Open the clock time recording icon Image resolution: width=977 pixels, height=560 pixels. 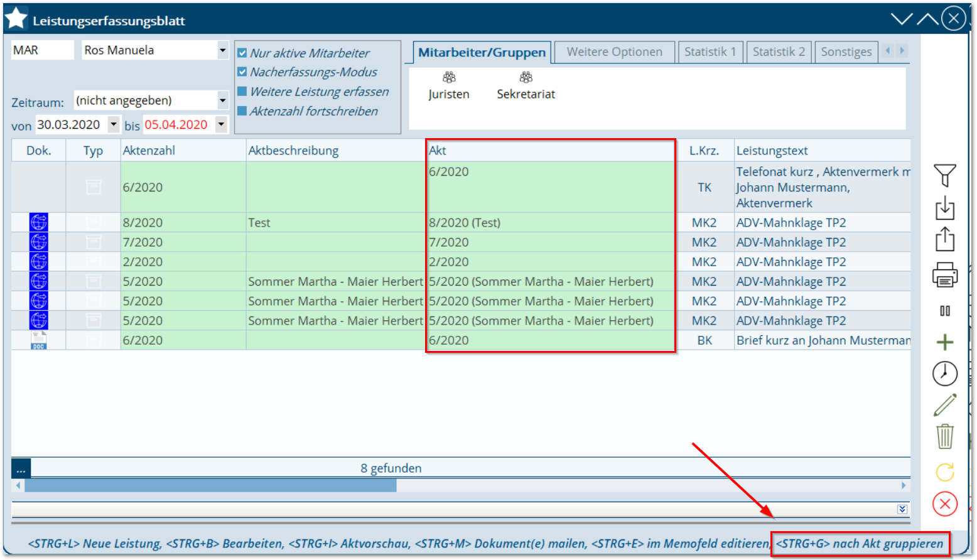944,374
